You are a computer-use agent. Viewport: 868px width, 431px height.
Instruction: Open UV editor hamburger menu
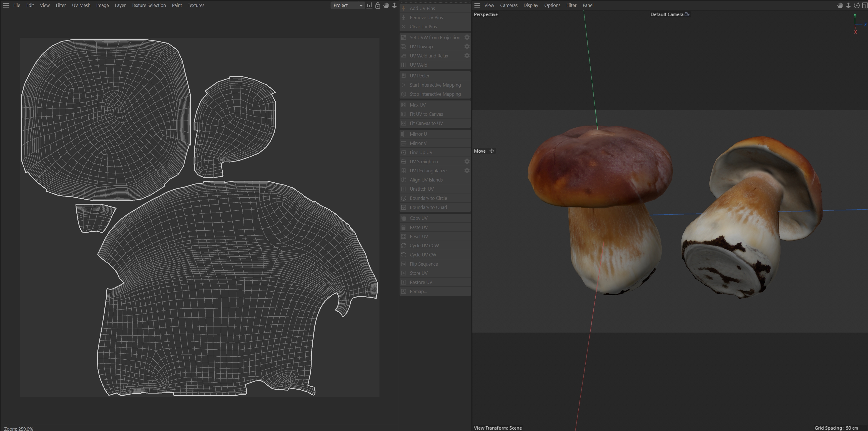[6, 5]
